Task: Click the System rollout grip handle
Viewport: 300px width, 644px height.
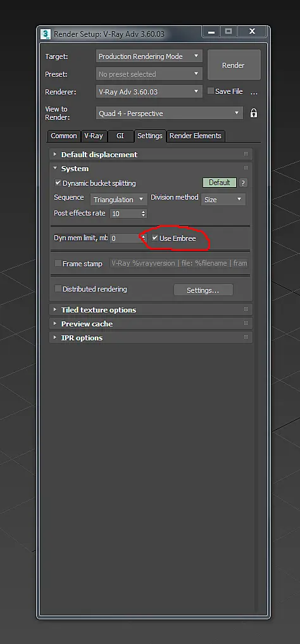Action: pos(246,168)
